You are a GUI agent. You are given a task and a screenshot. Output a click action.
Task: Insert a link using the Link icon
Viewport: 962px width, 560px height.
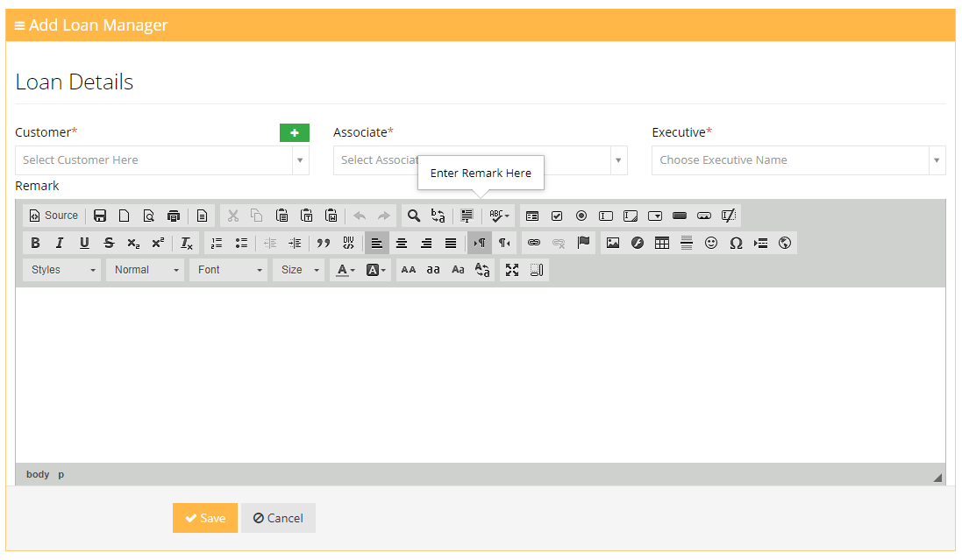coord(534,243)
